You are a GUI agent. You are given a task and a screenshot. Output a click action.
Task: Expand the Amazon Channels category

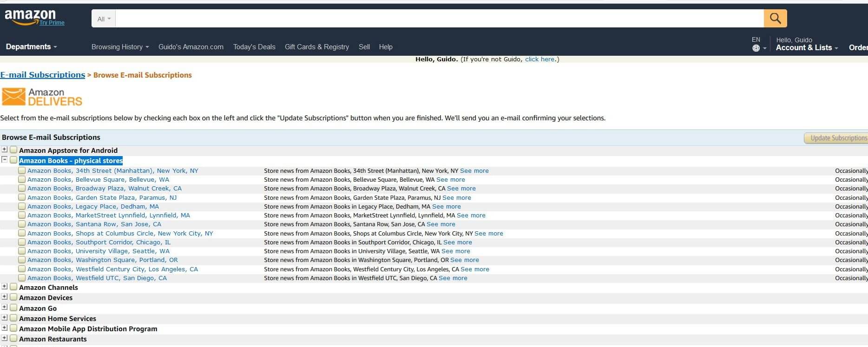5,287
